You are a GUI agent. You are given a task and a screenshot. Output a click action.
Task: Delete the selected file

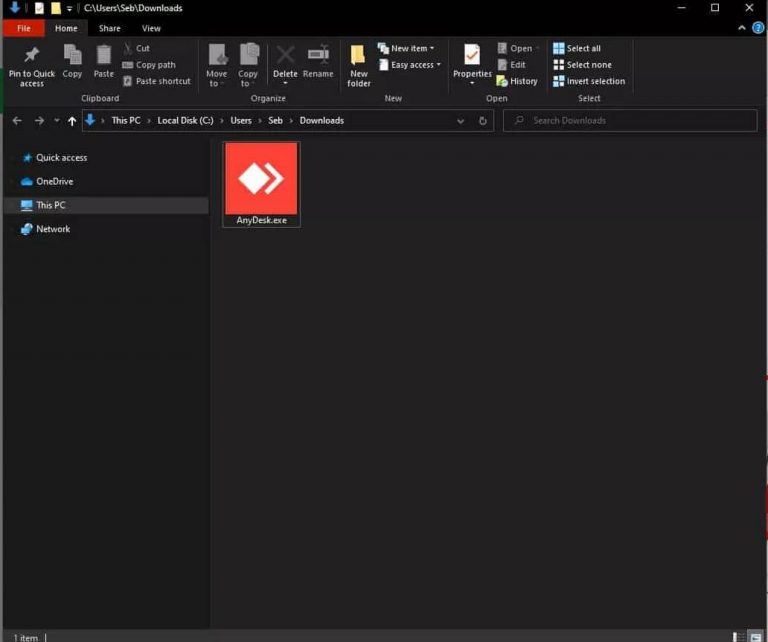285,60
